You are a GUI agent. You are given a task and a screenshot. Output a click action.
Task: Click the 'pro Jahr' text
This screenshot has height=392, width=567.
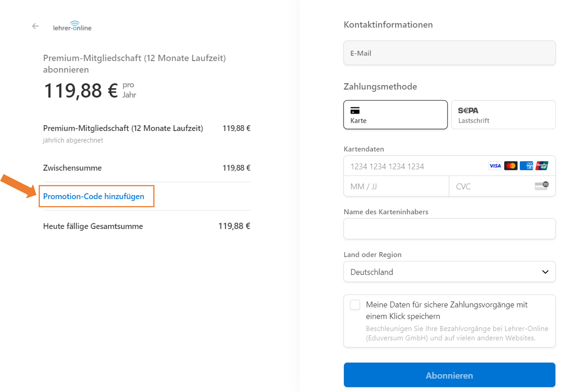click(129, 90)
